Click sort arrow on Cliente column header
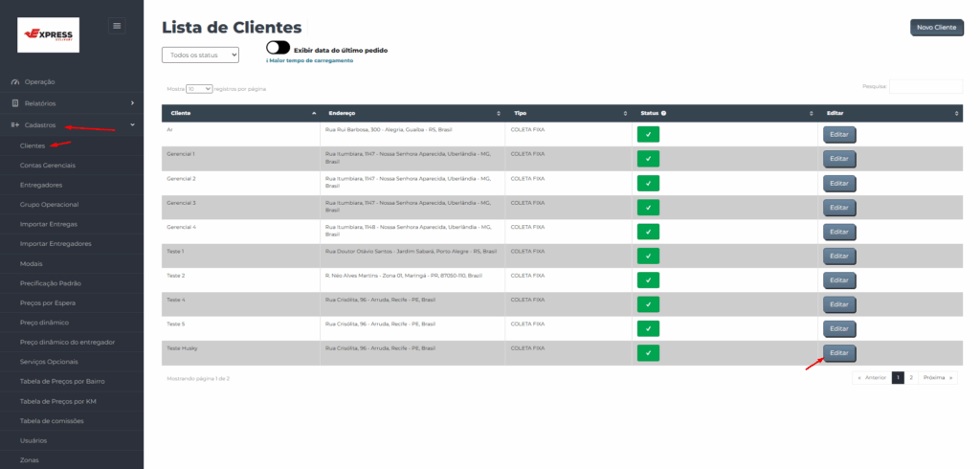This screenshot has width=980, height=469. pos(314,113)
